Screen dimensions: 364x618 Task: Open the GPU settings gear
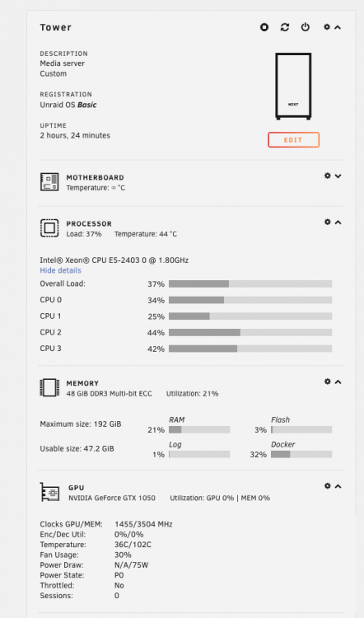pyautogui.click(x=328, y=486)
